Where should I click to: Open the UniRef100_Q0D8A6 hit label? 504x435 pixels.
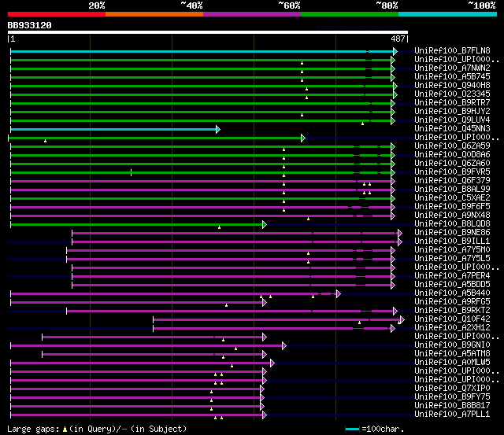pyautogui.click(x=452, y=155)
